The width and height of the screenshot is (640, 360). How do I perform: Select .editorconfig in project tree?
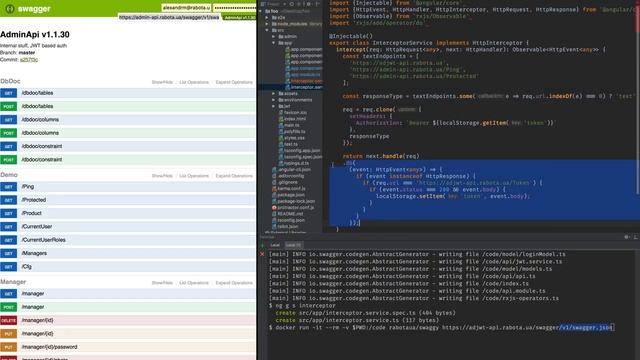point(291,176)
